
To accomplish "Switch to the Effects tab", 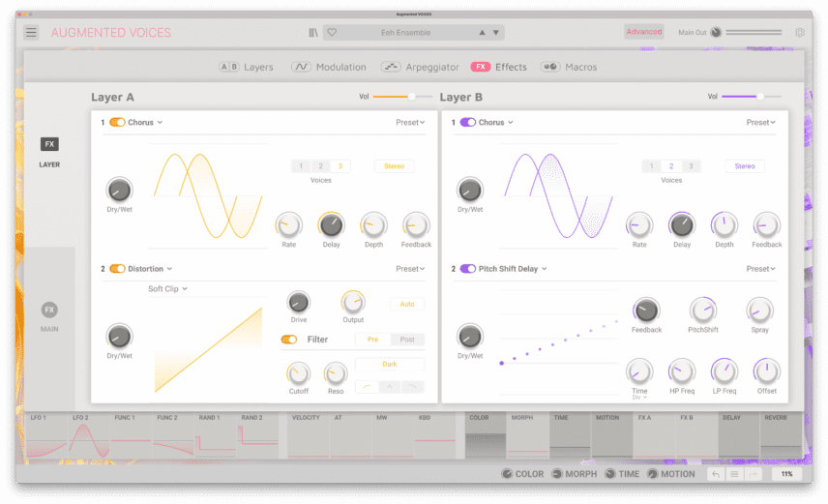I will 498,67.
